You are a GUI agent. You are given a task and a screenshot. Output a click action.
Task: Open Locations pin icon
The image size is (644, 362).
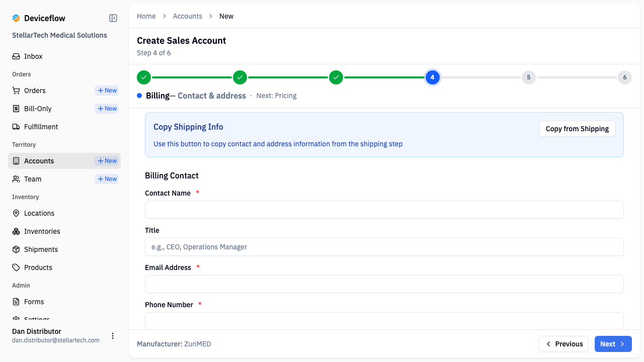16,213
